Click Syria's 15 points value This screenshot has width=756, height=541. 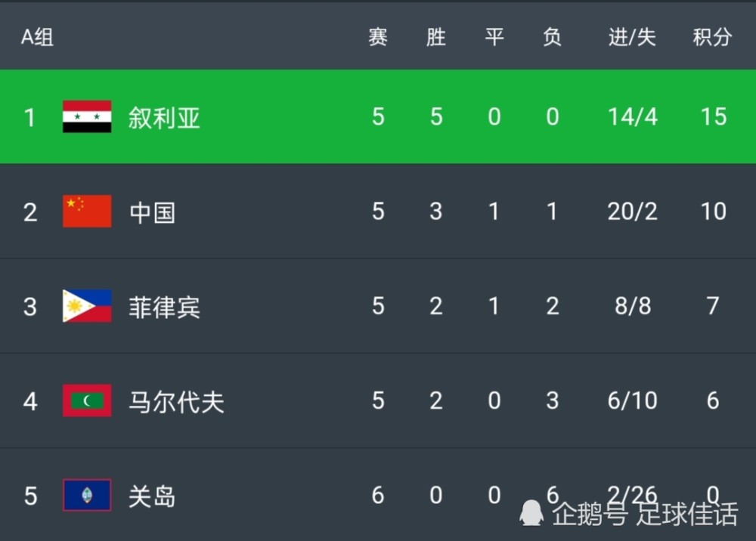[714, 116]
